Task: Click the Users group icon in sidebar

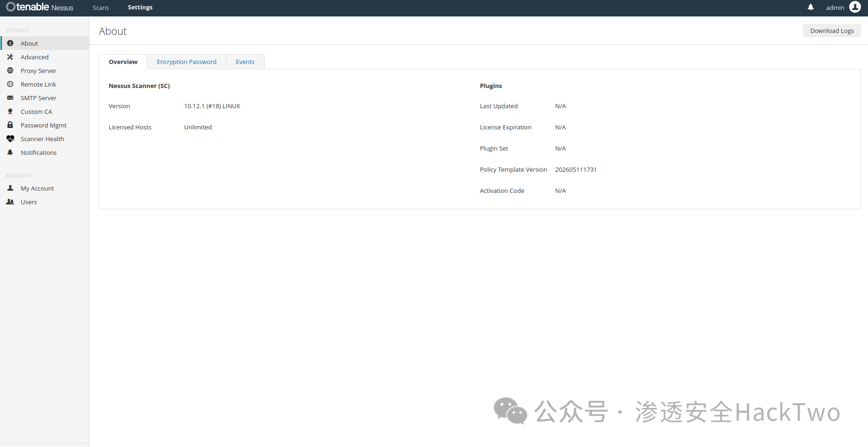Action: point(10,202)
